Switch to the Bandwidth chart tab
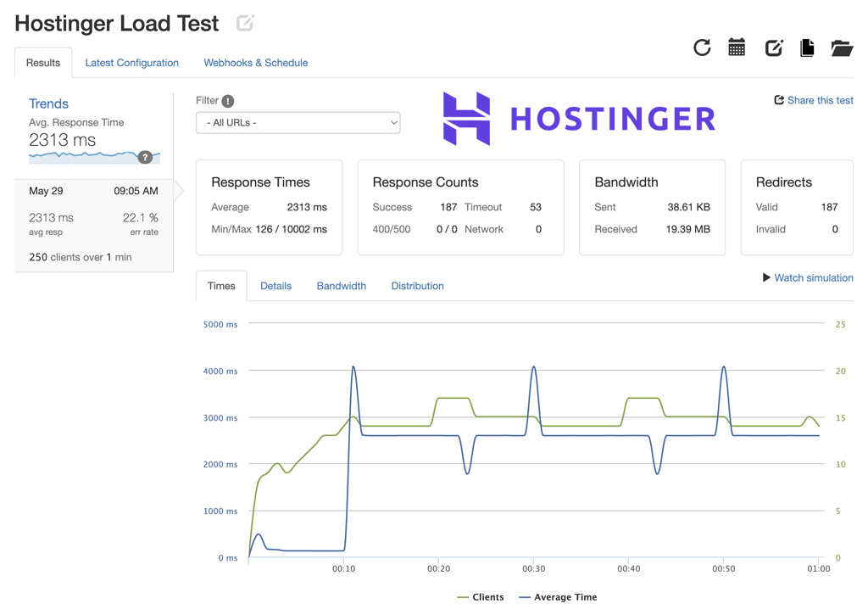 tap(341, 286)
